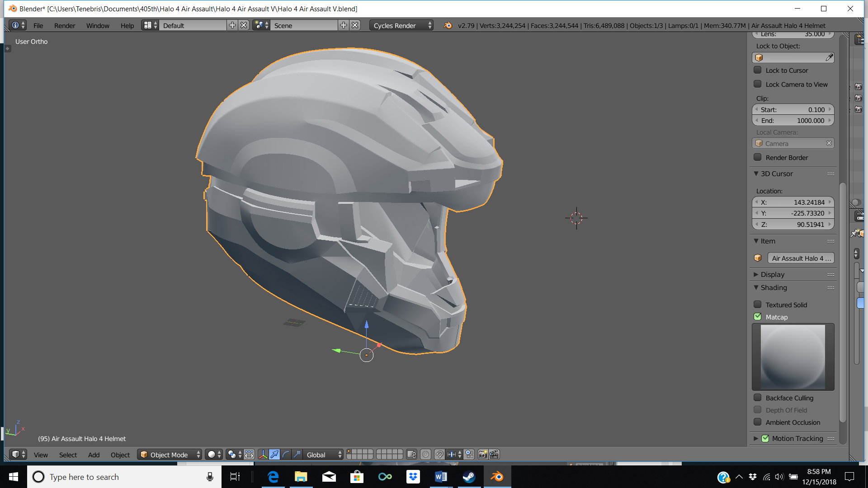Open the Cycles Render engine dropdown
Viewport: 868px width, 488px height.
[x=401, y=25]
